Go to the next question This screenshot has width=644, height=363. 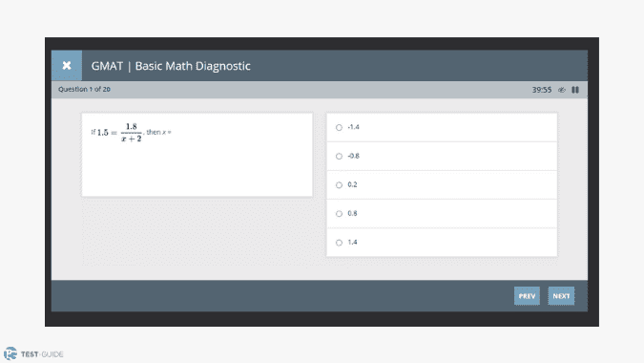(x=561, y=296)
